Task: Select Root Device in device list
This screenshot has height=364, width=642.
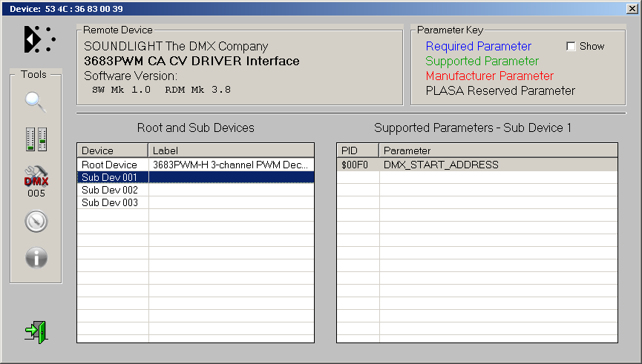Action: click(x=109, y=165)
